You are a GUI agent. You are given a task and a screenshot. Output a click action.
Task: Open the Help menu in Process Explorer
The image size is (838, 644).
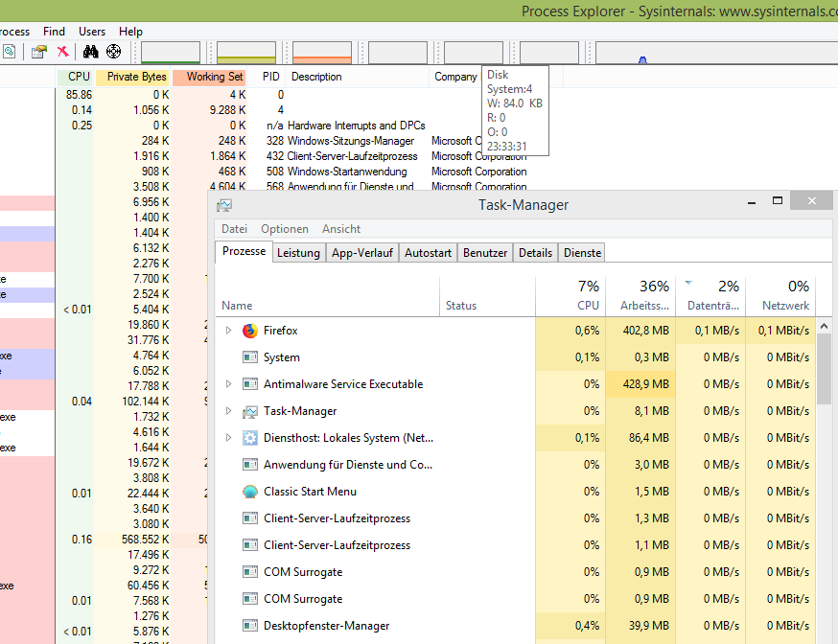click(x=130, y=32)
